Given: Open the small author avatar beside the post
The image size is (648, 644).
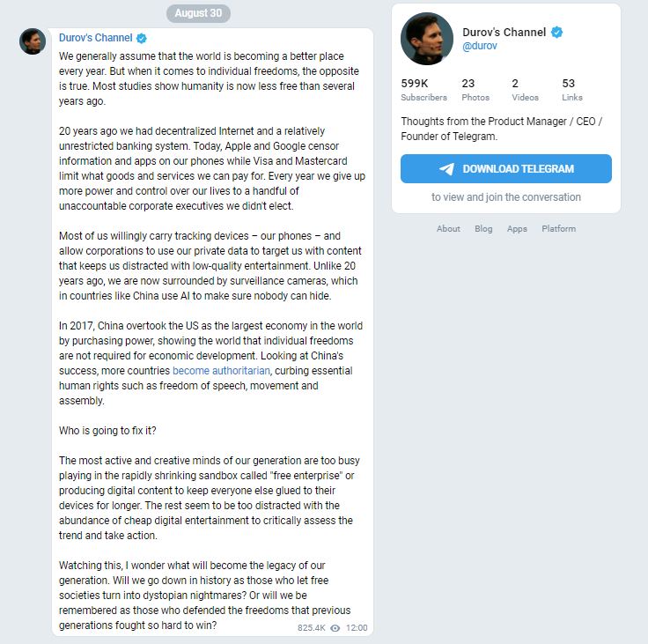Looking at the screenshot, I should click(x=33, y=41).
